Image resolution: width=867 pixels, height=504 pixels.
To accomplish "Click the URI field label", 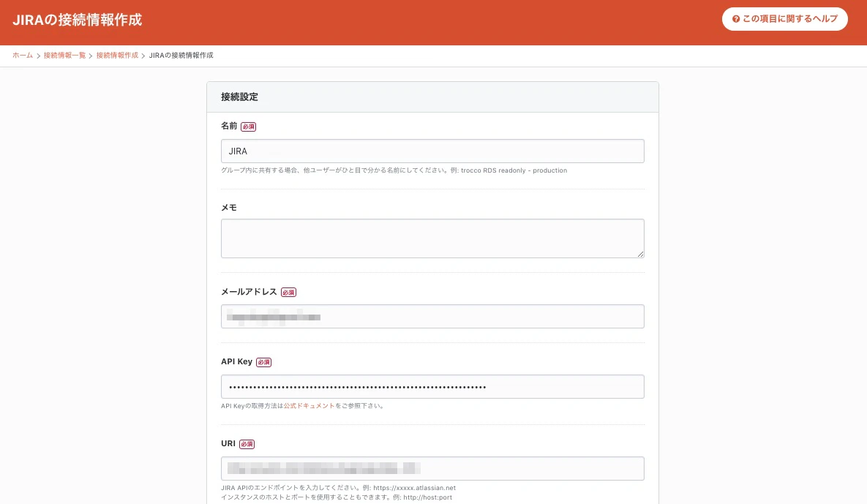I will point(228,443).
